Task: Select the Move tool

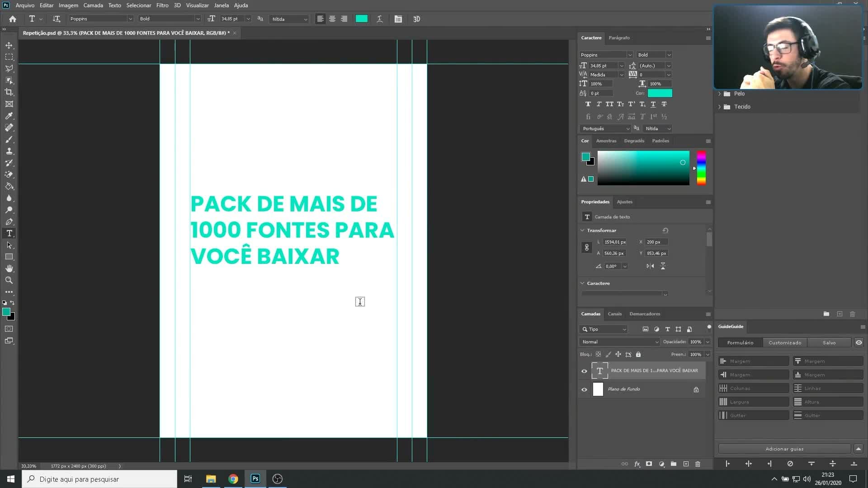Action: click(x=9, y=45)
